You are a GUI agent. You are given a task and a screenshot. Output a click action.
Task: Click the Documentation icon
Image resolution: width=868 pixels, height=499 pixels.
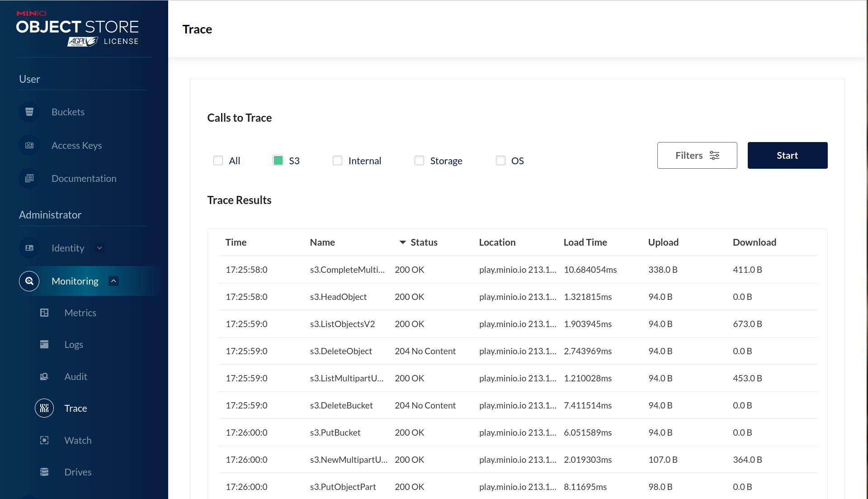coord(29,178)
